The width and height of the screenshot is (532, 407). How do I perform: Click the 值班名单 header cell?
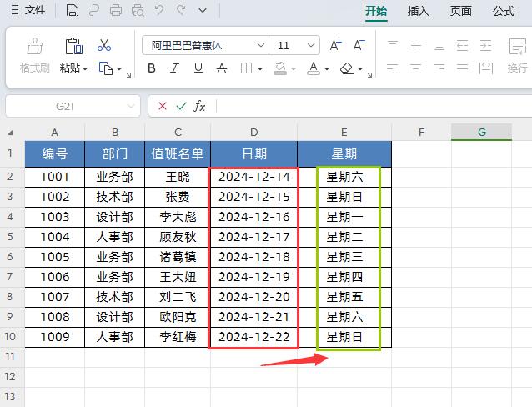coord(178,154)
